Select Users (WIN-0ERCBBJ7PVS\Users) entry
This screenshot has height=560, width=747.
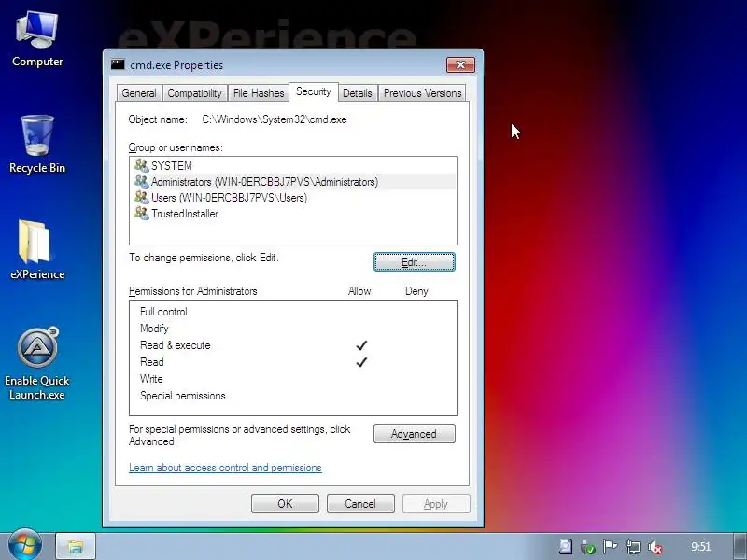(293, 197)
